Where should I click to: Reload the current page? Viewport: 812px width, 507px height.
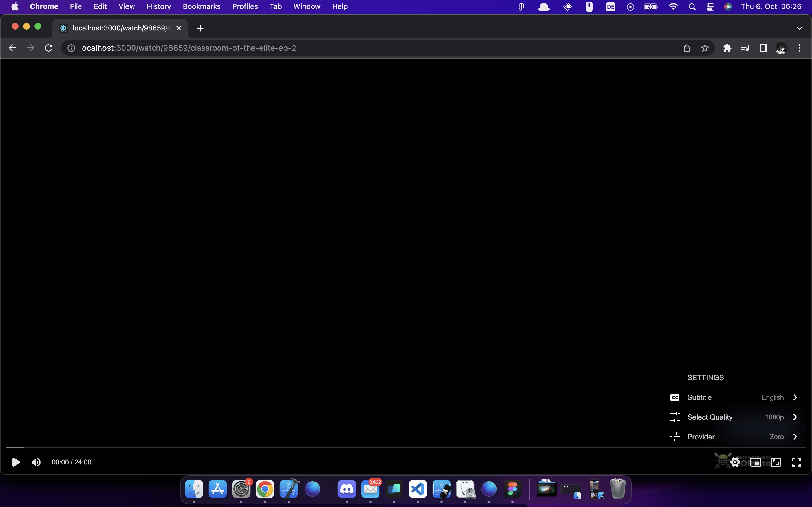48,48
